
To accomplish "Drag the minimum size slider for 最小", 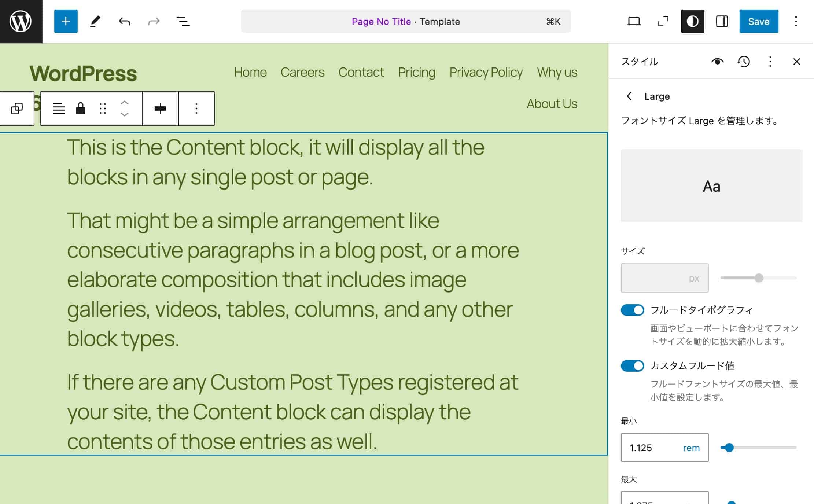I will click(728, 447).
